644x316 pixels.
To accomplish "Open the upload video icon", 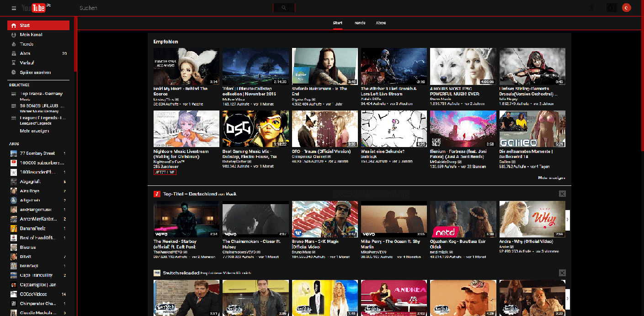I will pos(591,8).
